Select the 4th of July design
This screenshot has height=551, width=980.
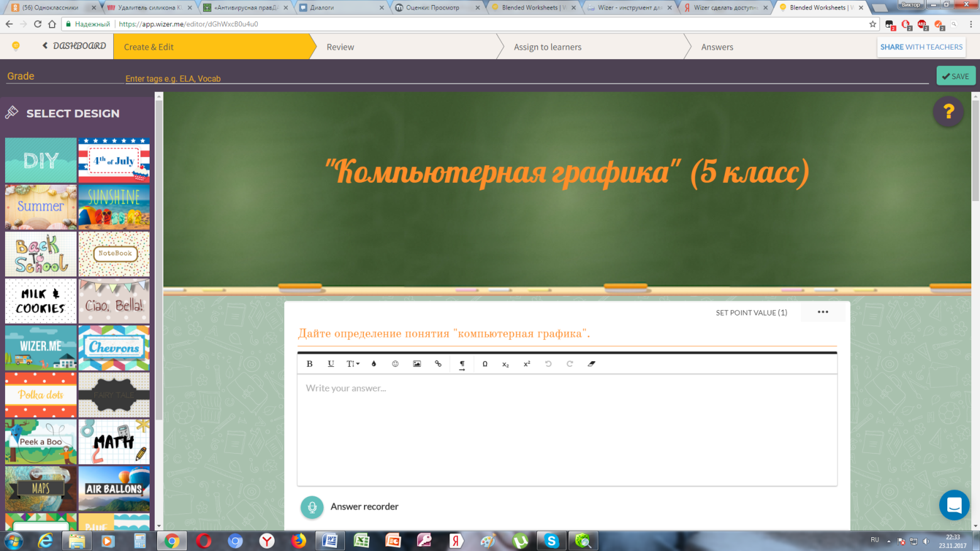coord(114,160)
